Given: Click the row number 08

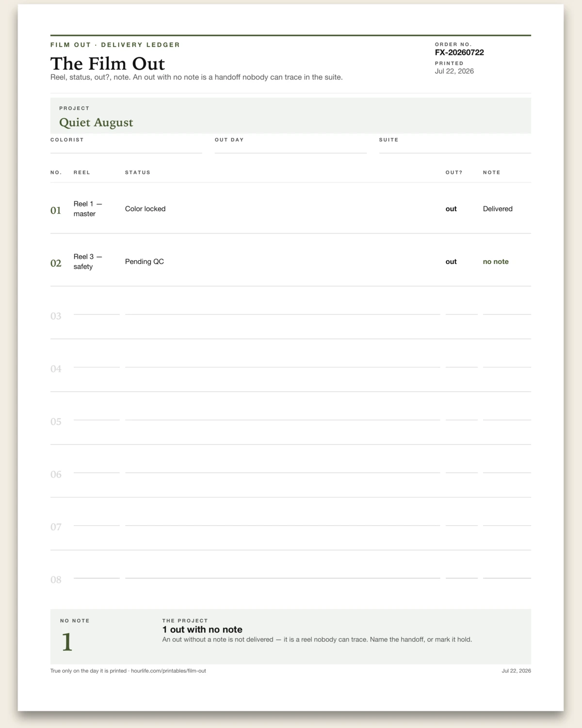Looking at the screenshot, I should click(56, 579).
